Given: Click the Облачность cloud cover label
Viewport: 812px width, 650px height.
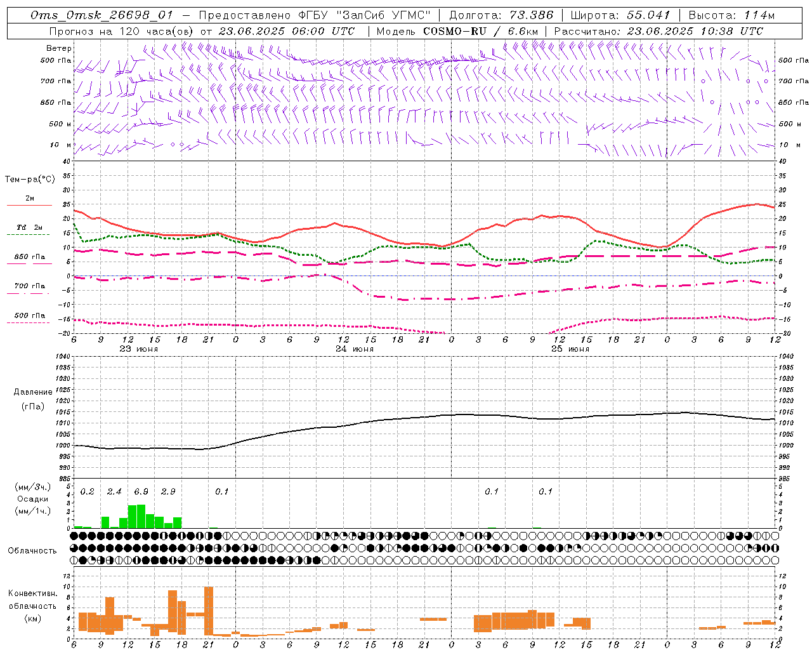Looking at the screenshot, I should [32, 551].
